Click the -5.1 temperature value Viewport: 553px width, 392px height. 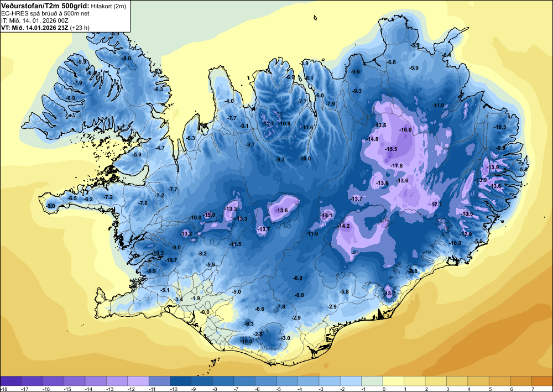165,290
